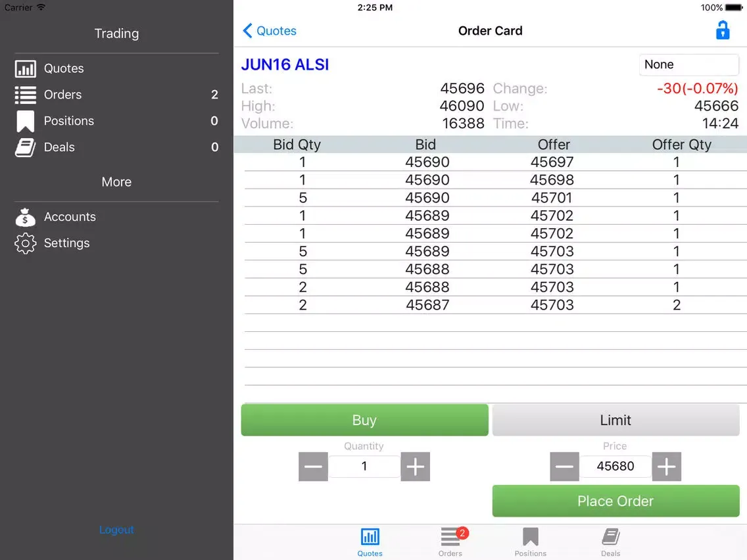Click the 2:25 PM clock

[x=375, y=8]
